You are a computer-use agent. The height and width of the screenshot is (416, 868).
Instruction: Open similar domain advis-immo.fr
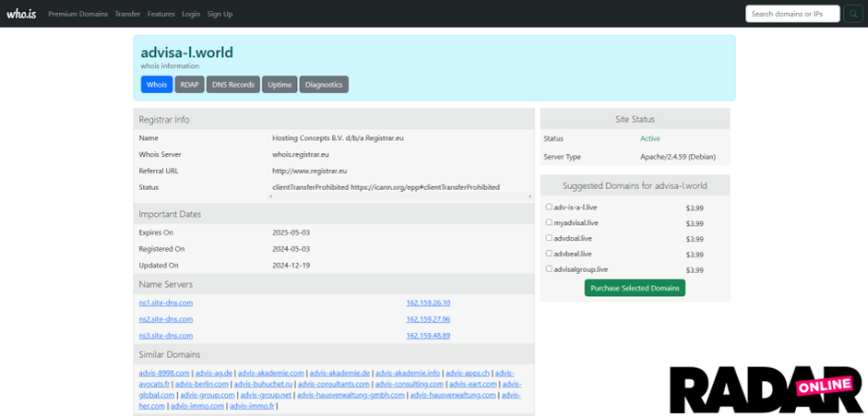tap(253, 406)
